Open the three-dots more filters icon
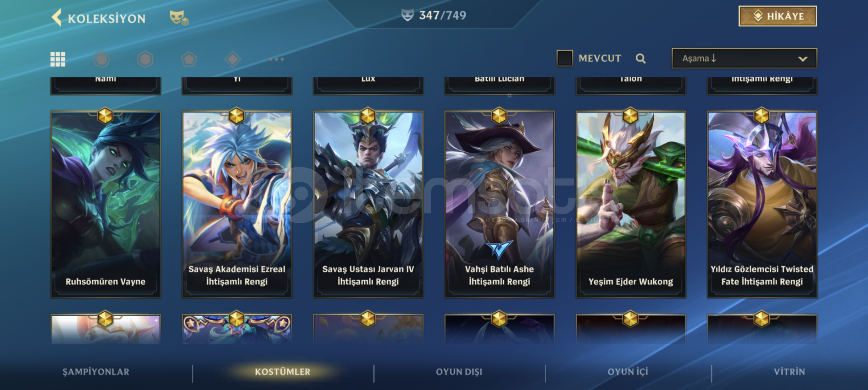 277,59
